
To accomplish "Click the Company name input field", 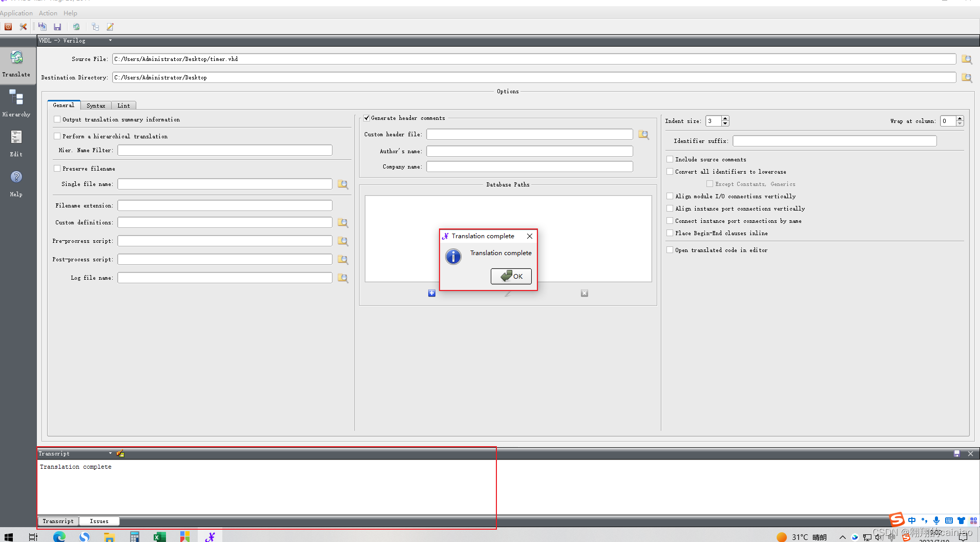I will click(x=530, y=166).
